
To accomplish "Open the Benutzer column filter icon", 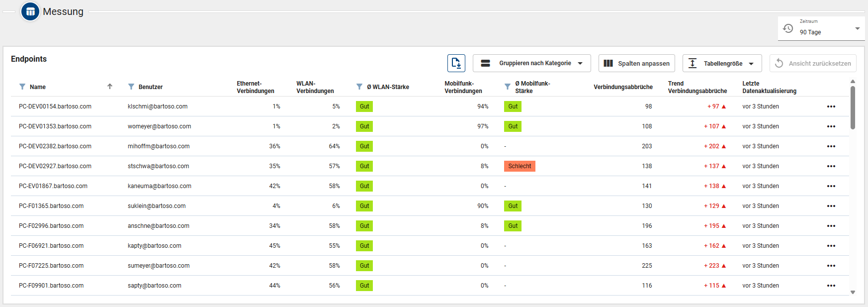I will tap(131, 87).
